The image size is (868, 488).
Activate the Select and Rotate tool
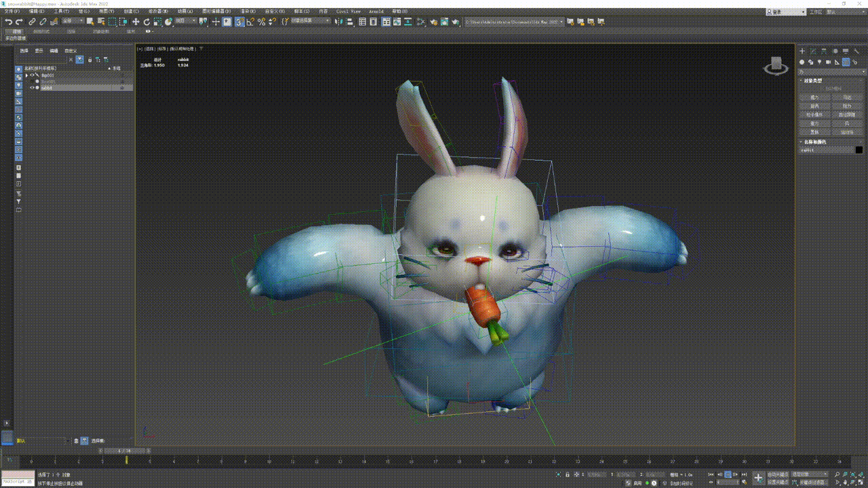click(x=146, y=22)
